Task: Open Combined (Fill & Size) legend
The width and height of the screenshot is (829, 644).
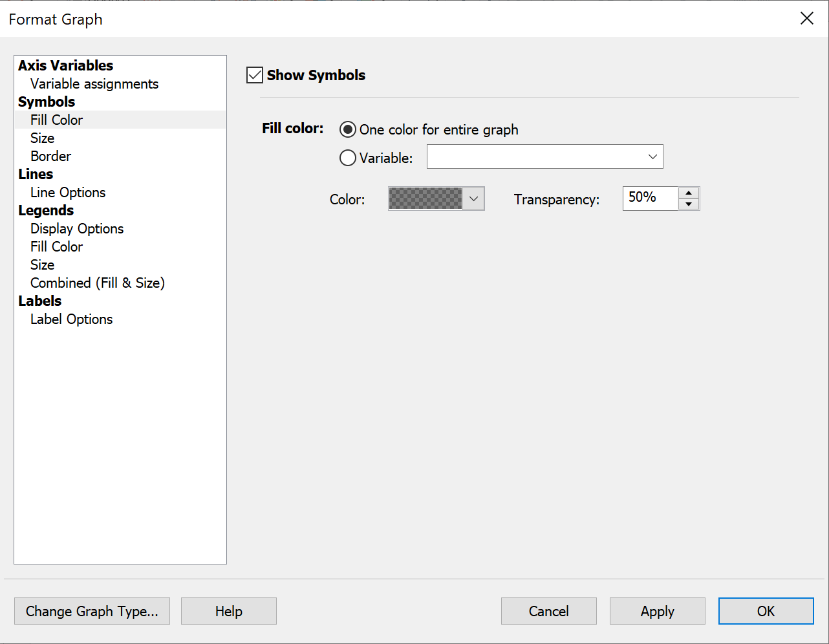Action: (x=98, y=283)
